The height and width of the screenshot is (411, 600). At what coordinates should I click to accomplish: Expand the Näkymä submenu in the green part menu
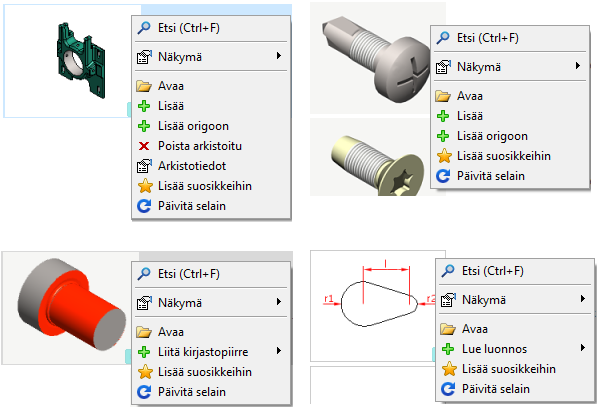pyautogui.click(x=278, y=56)
